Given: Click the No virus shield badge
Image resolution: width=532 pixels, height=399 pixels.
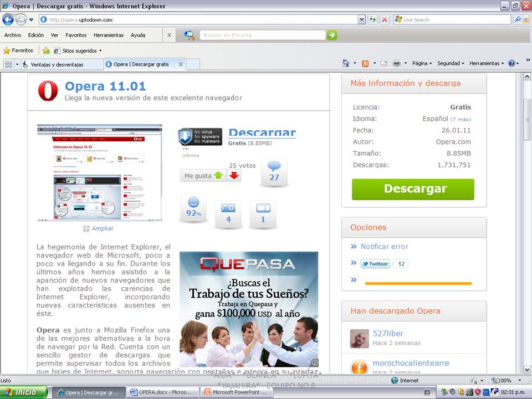Looking at the screenshot, I should point(200,137).
